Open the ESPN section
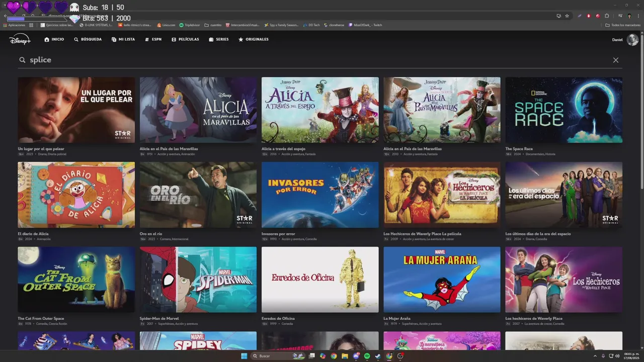This screenshot has width=644, height=362. tap(153, 39)
